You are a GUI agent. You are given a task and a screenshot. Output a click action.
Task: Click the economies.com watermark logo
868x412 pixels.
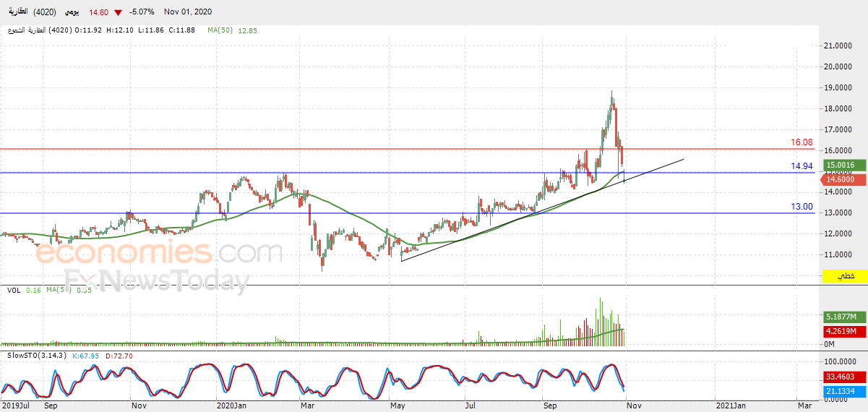[x=159, y=254]
